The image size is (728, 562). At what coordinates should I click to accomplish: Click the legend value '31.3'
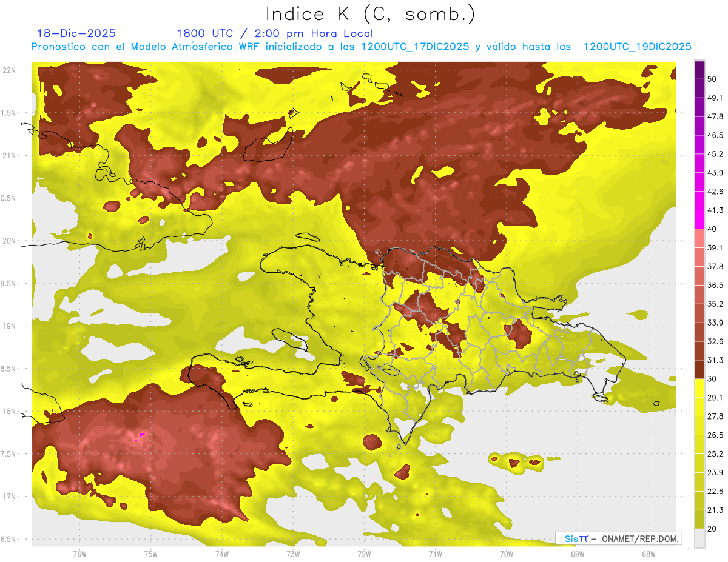[714, 360]
